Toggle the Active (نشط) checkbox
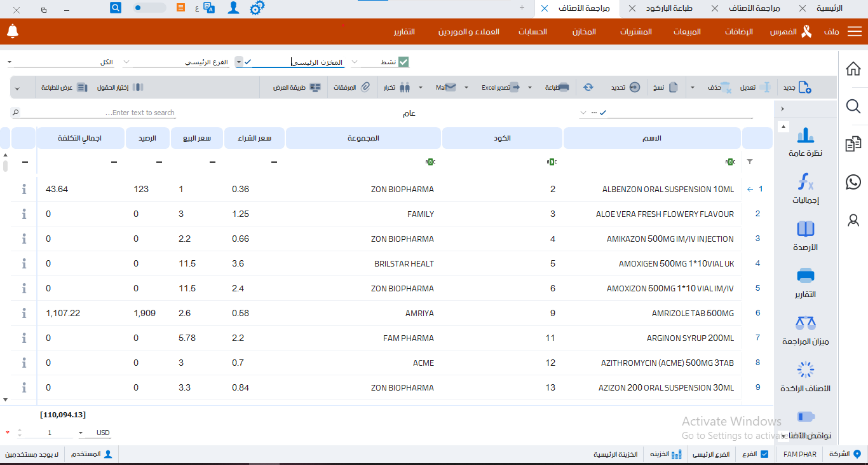The image size is (868, 465). point(403,62)
